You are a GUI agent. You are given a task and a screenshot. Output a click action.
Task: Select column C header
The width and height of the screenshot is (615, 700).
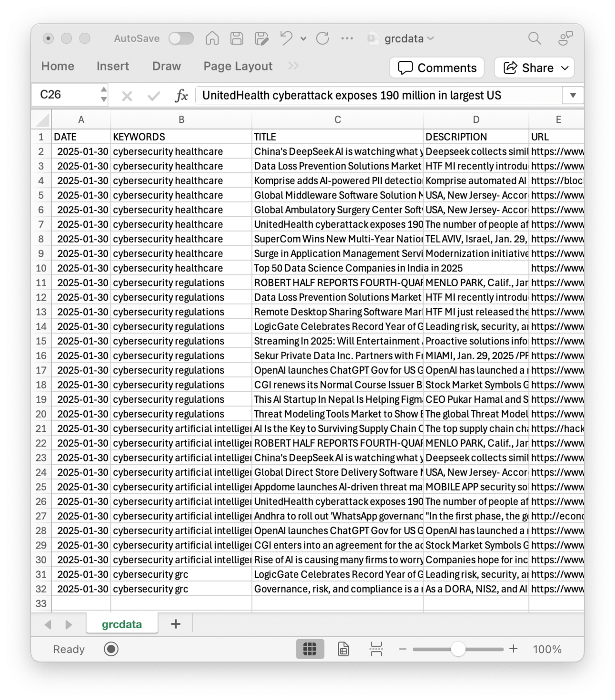point(337,120)
